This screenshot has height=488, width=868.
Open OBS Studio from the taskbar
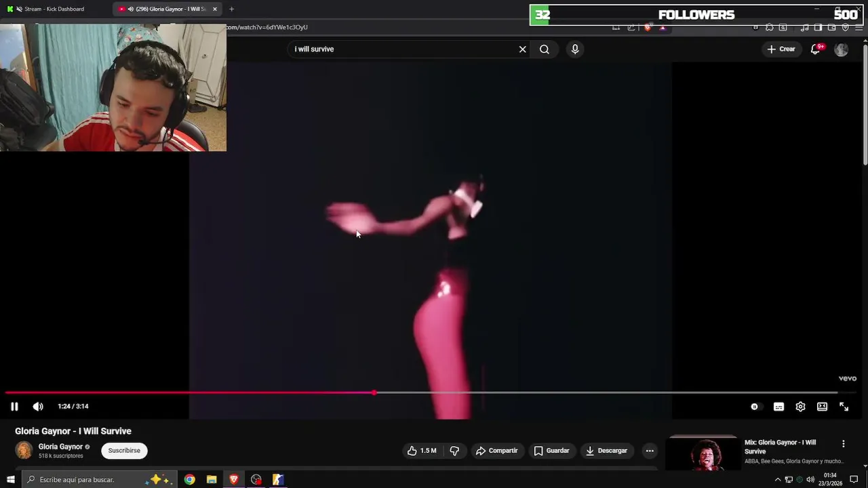tap(256, 479)
